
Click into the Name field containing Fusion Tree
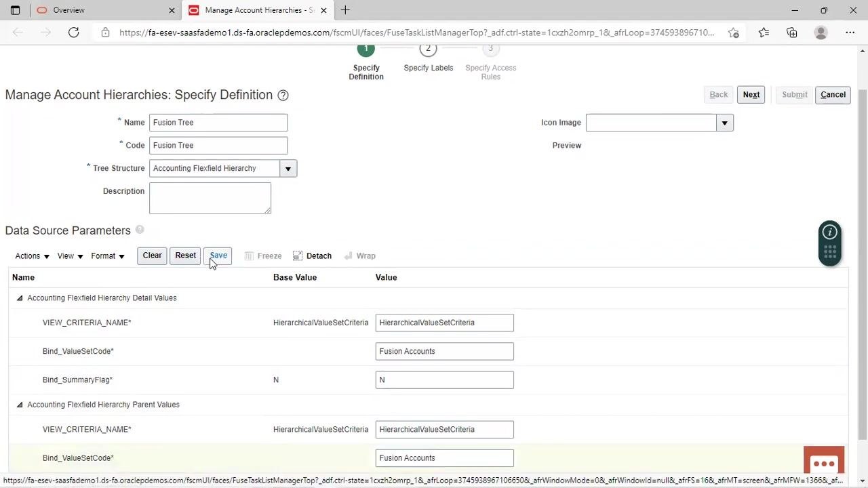[x=218, y=123]
